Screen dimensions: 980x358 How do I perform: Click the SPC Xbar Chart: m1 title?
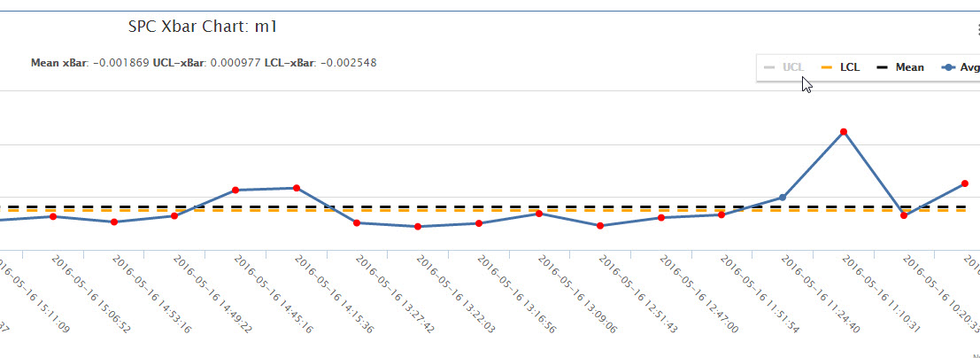pyautogui.click(x=204, y=27)
